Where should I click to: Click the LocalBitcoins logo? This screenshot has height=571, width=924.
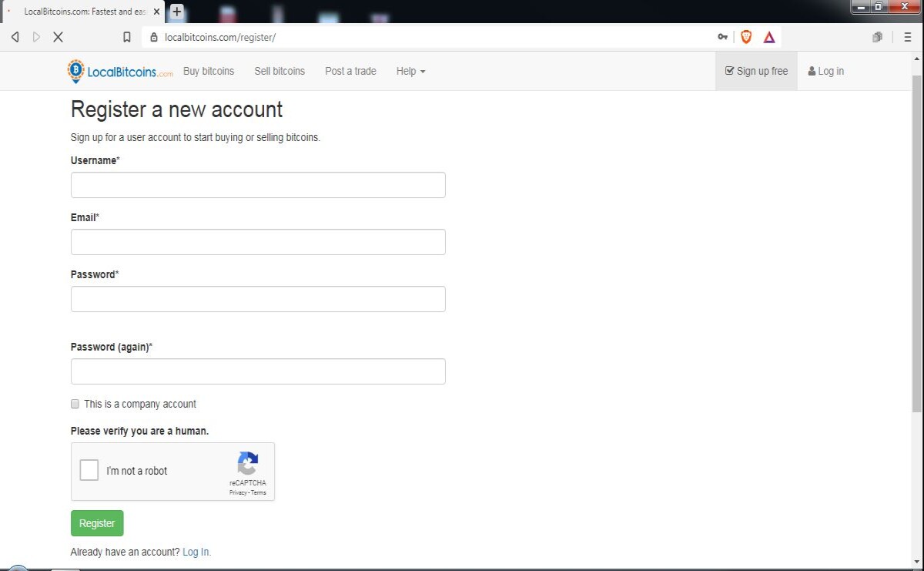[120, 71]
